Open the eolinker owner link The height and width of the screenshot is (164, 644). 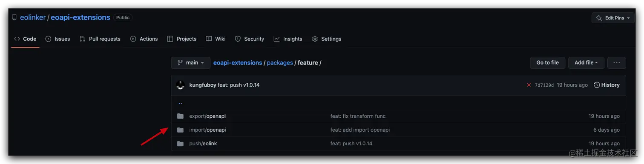tap(33, 17)
